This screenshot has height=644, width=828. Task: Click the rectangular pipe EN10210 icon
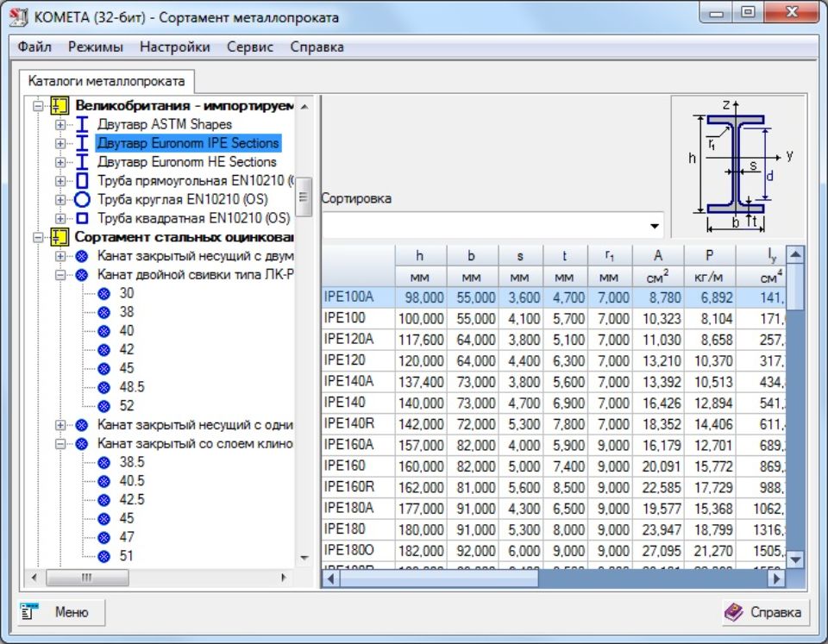coord(83,181)
